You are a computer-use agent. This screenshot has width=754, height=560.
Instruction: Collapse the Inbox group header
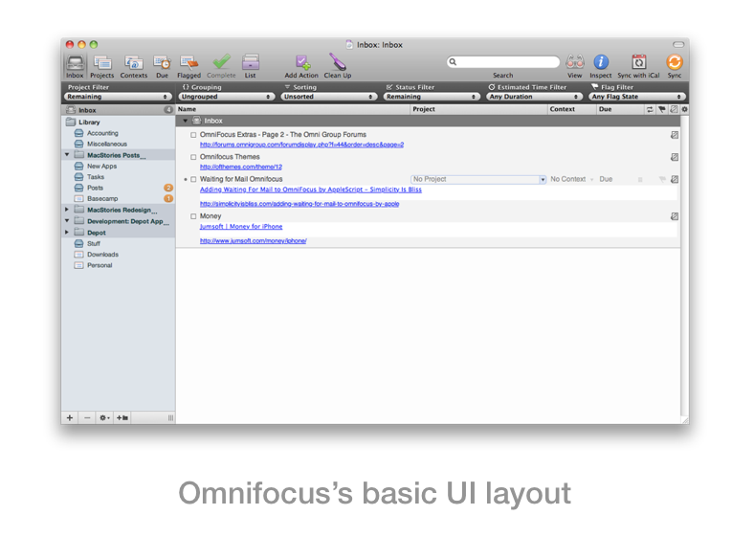(185, 121)
